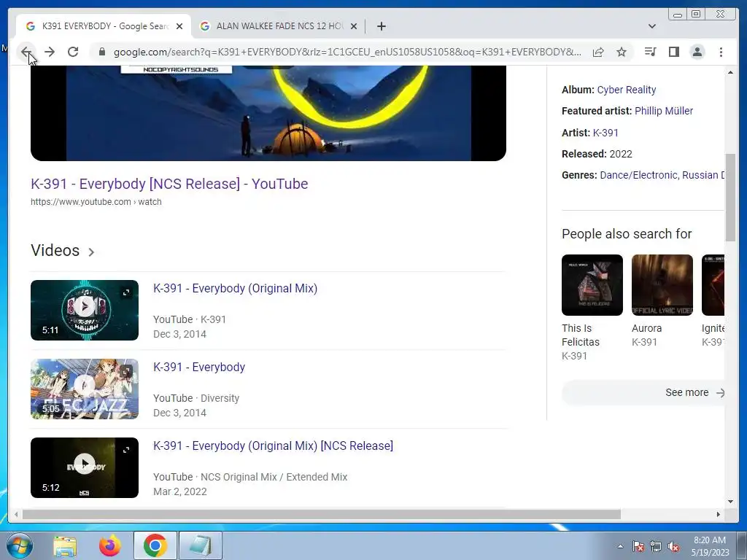Open Everybody (Original Mix) [NCS Release] link
This screenshot has height=560, width=747.
pos(273,446)
